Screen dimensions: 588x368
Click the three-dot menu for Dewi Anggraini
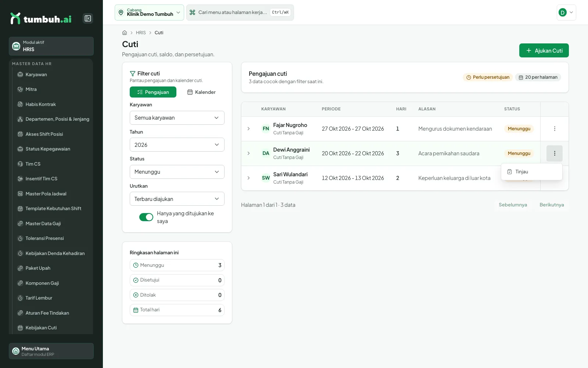pyautogui.click(x=555, y=153)
